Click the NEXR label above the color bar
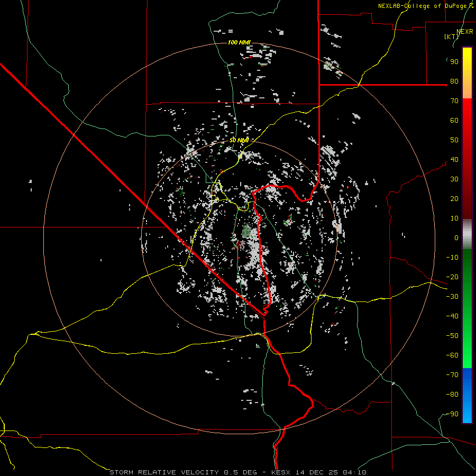 465,32
